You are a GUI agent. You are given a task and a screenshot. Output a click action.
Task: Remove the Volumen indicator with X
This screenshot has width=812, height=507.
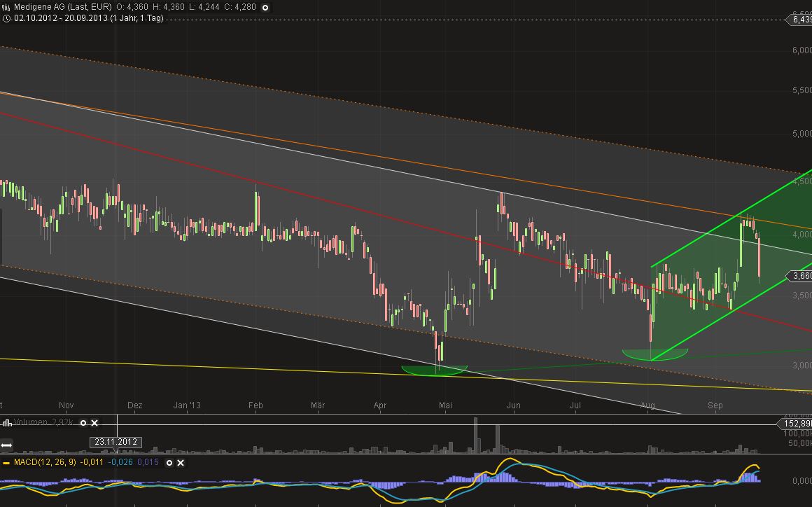[94, 422]
